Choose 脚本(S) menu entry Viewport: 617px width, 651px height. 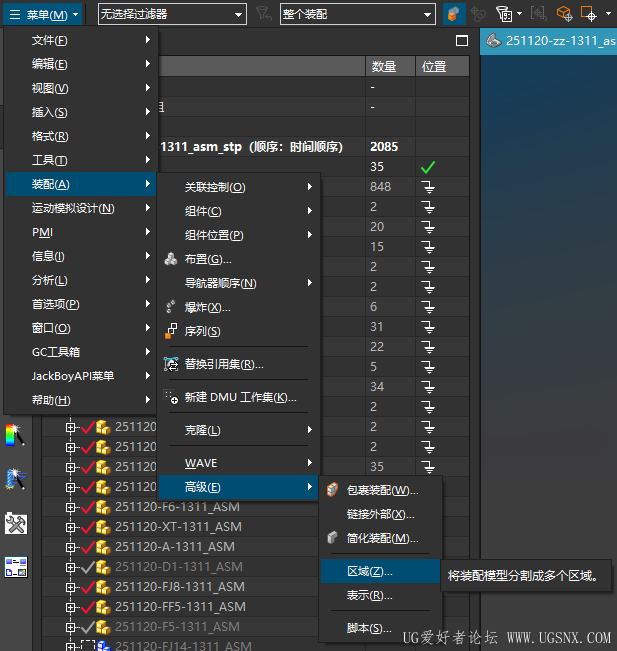point(380,628)
